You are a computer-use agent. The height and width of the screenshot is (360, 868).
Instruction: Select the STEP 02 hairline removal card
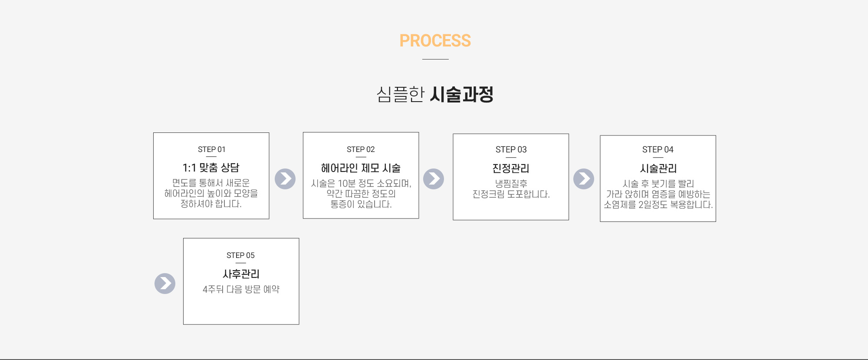tap(361, 175)
